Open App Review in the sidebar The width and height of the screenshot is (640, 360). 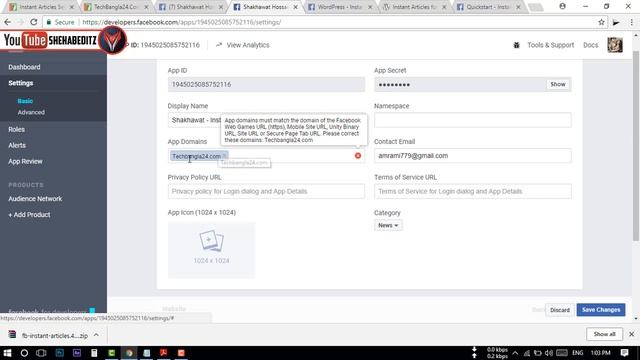click(x=25, y=161)
